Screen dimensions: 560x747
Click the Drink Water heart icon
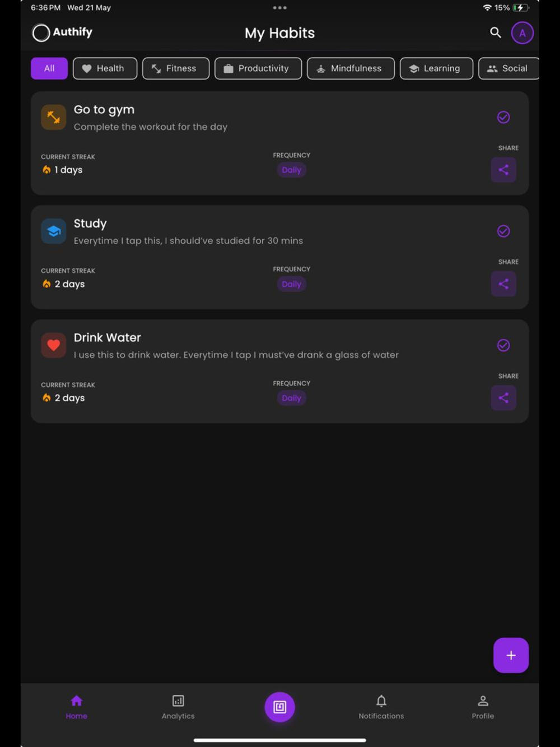pyautogui.click(x=54, y=345)
